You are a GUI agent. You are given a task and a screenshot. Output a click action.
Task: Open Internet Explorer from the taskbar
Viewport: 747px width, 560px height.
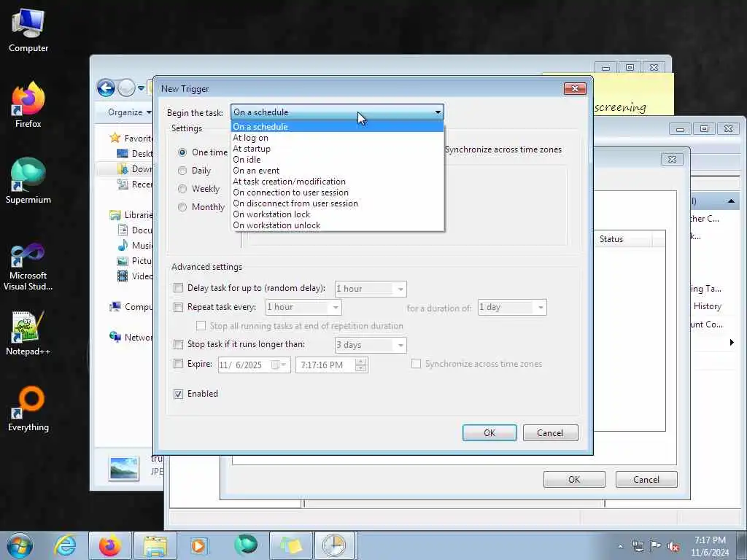(x=65, y=545)
